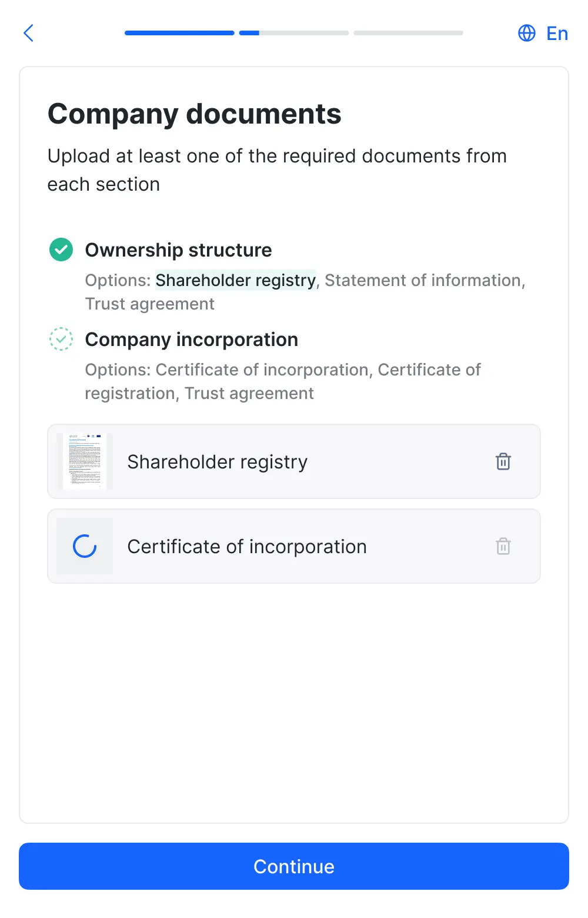The height and width of the screenshot is (918, 588).
Task: Select the Shareholder registry file row
Action: (x=294, y=461)
